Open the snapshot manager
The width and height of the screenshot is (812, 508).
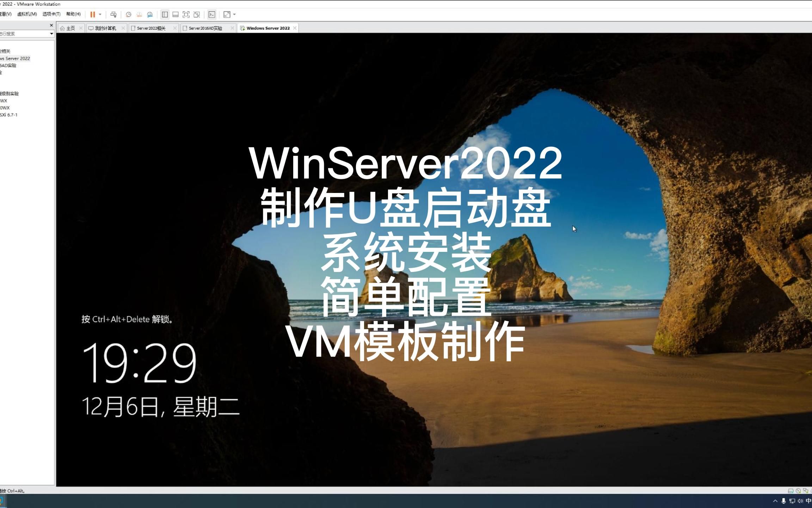coord(150,14)
